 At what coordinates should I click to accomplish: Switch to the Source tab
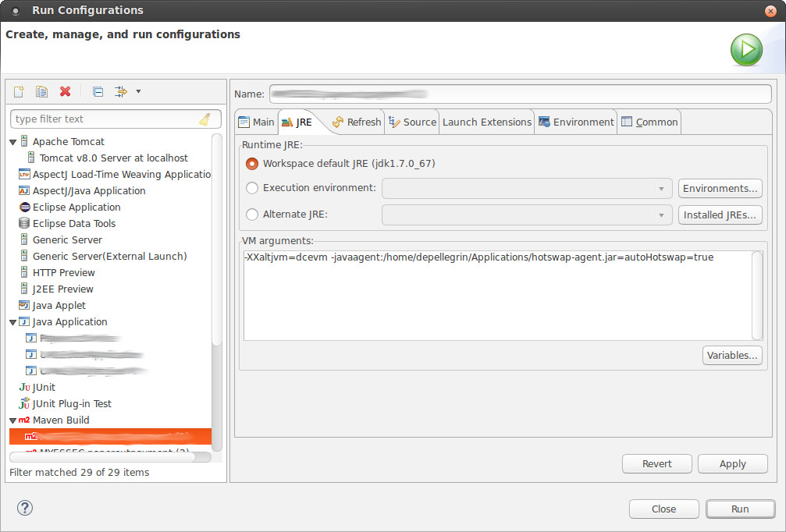(413, 122)
